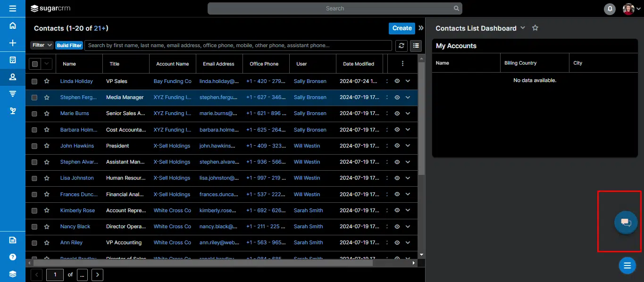This screenshot has width=644, height=282.
Task: Tick the select-all checkbox in header
Action: (x=35, y=64)
